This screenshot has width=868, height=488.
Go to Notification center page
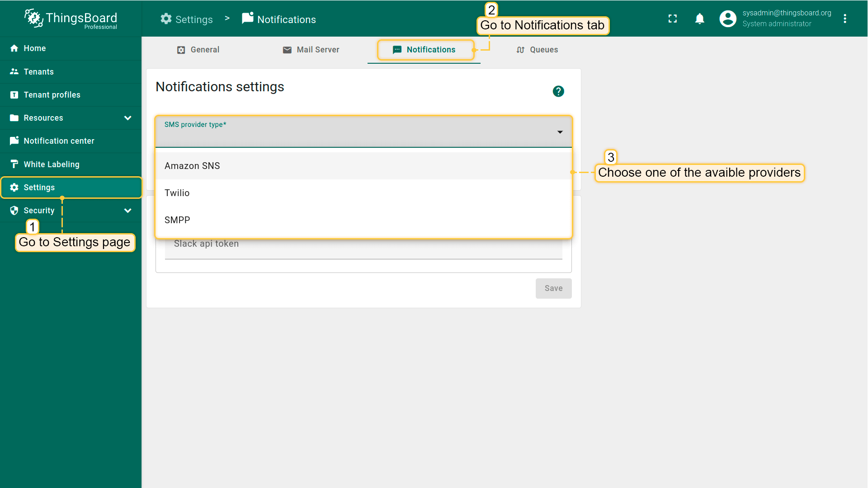(59, 141)
